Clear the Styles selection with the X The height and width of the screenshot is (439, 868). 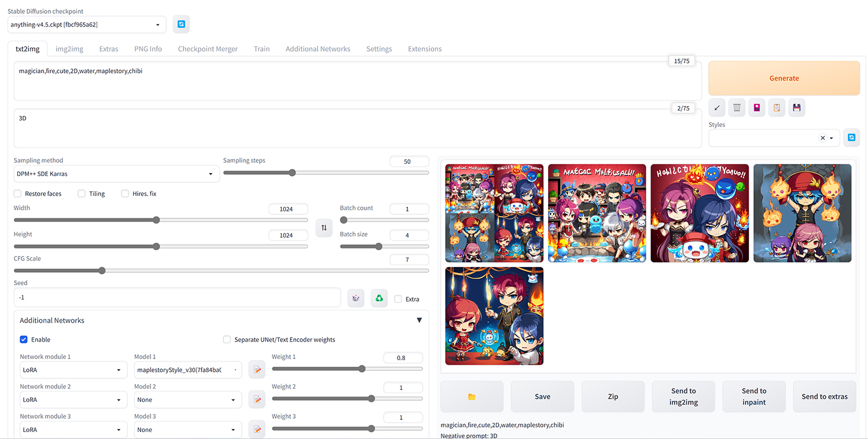pos(822,138)
